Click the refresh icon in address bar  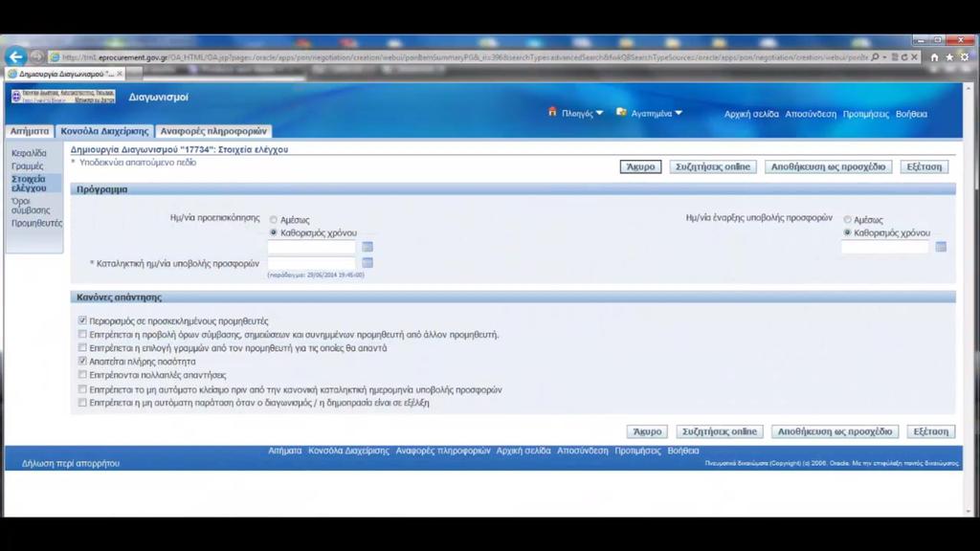coord(904,56)
